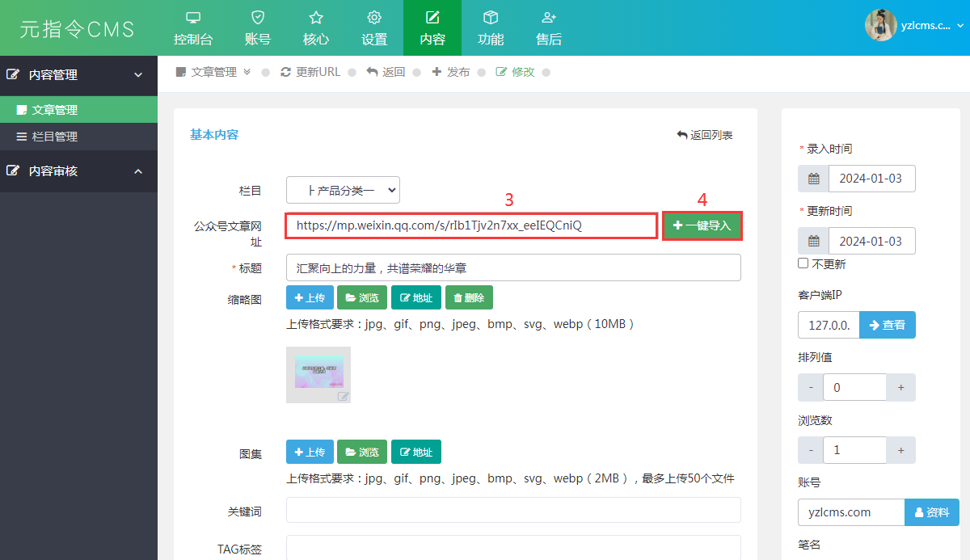Click the 元指令CMS logo
Screen dimensions: 970x560
78,28
